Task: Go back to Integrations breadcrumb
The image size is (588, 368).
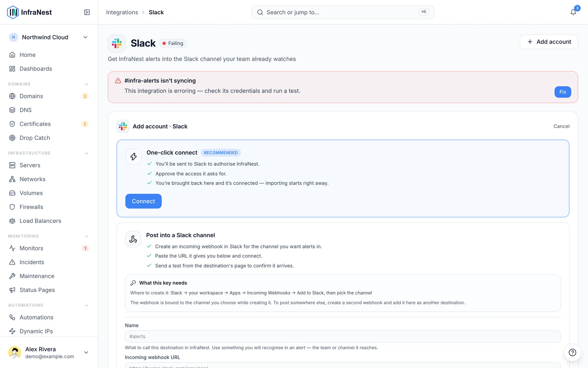Action: (122, 12)
